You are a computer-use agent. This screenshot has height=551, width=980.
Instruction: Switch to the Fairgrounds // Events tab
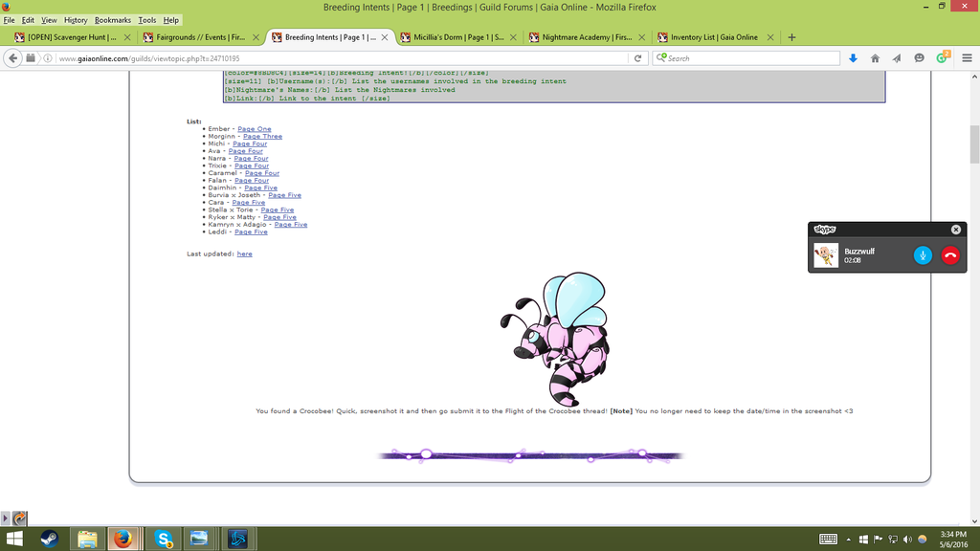tap(201, 37)
